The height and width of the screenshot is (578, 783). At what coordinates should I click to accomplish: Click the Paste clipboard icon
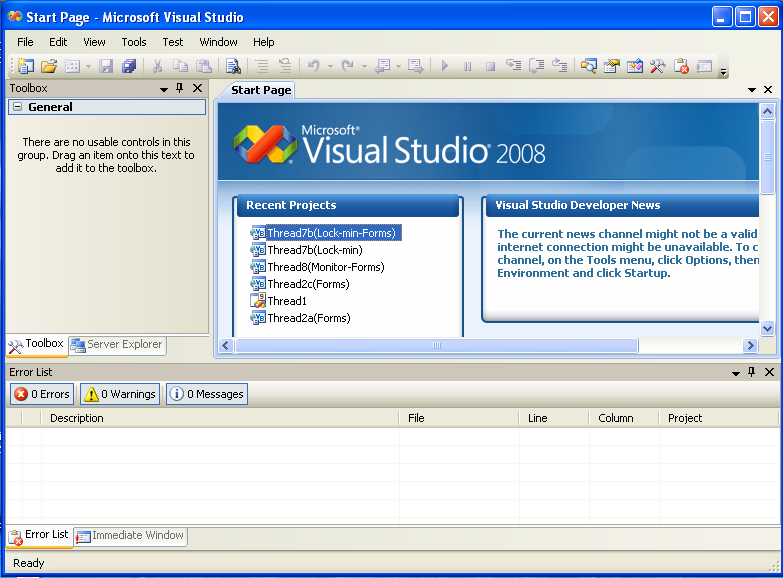tap(204, 66)
